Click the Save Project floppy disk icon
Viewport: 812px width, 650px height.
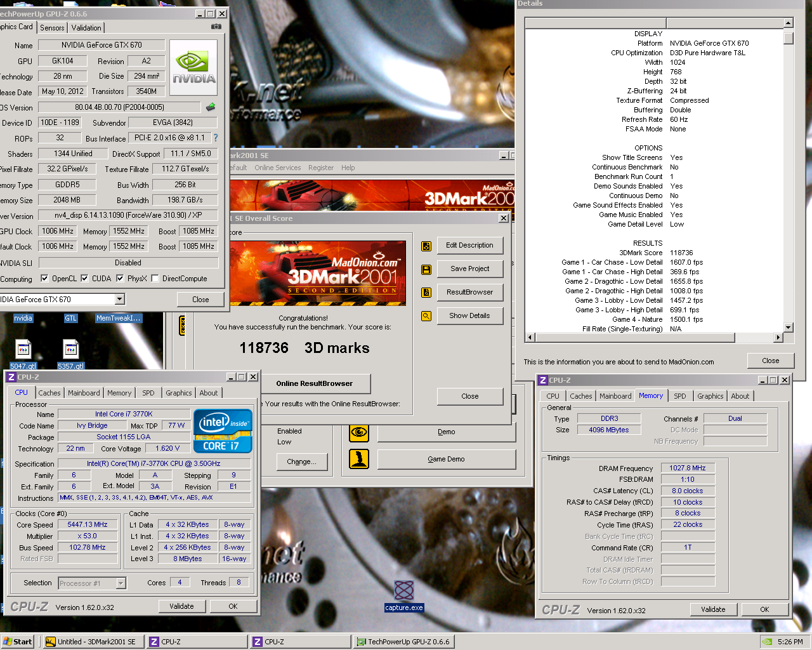point(426,269)
